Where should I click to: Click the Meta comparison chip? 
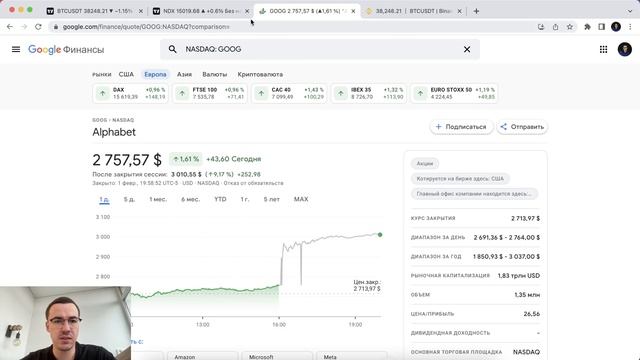tap(351, 356)
